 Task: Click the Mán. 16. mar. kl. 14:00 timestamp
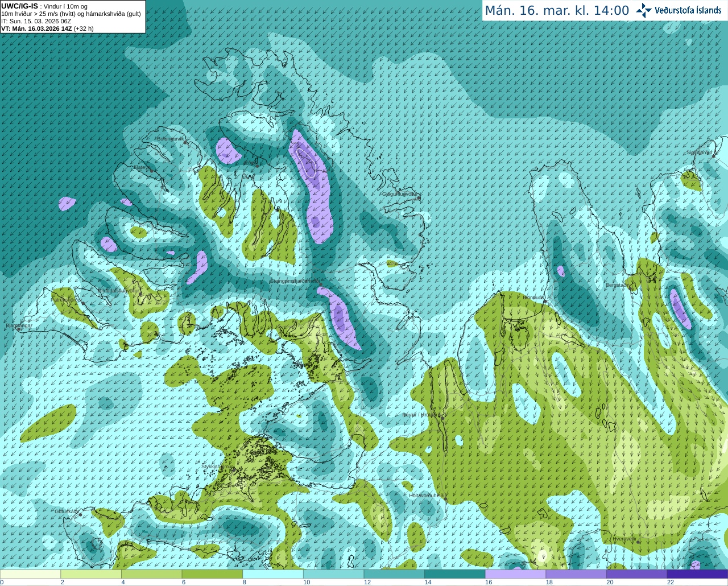click(x=557, y=11)
